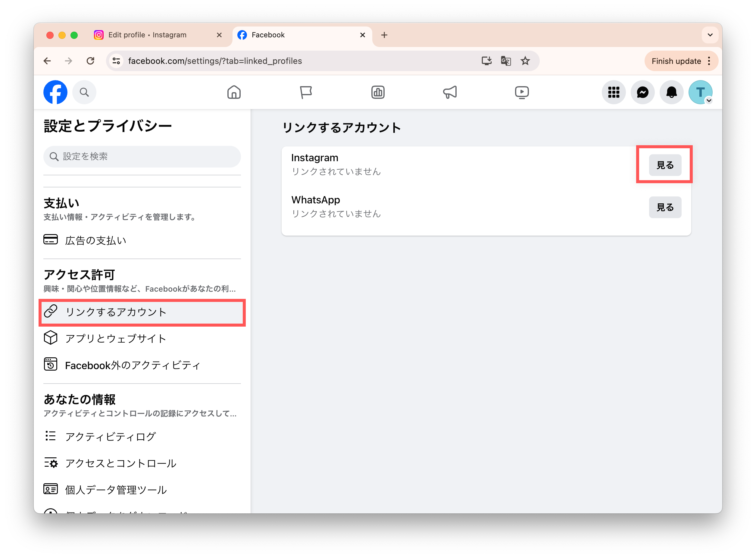
Task: Open the Pages flag icon
Action: (306, 92)
